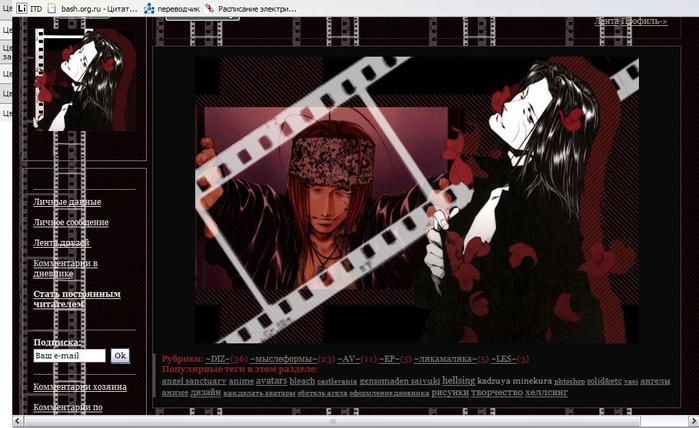Image resolution: width=699 pixels, height=428 pixels.
Task: Open the ~мыслеформы~ rubric
Action: (x=284, y=359)
